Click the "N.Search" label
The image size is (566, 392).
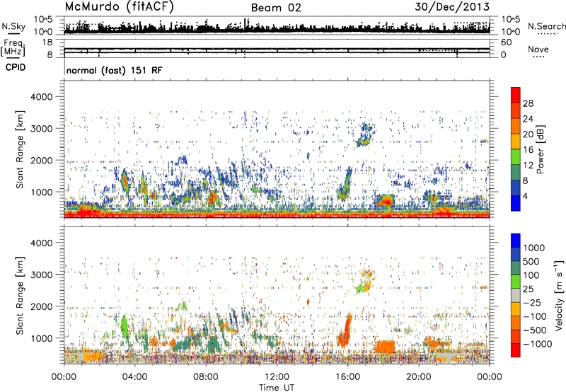(546, 26)
